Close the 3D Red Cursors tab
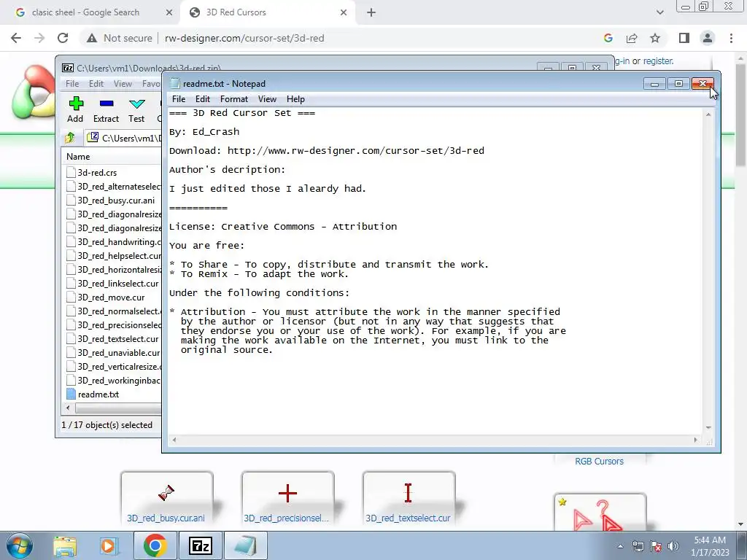Viewport: 747px width, 560px height. [x=344, y=12]
